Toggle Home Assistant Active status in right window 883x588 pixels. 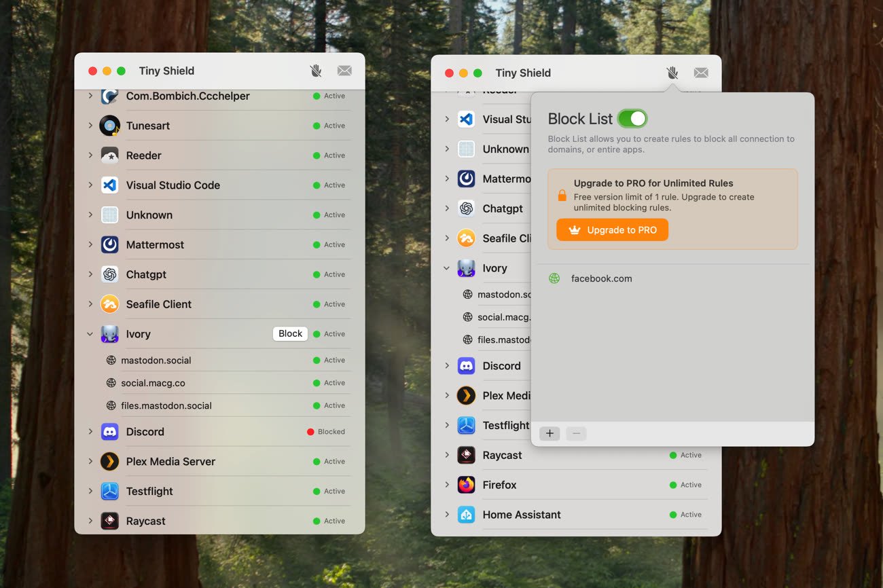(x=686, y=515)
